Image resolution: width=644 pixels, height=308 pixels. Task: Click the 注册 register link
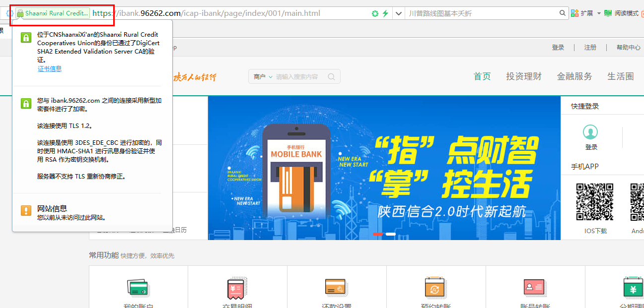pyautogui.click(x=590, y=48)
